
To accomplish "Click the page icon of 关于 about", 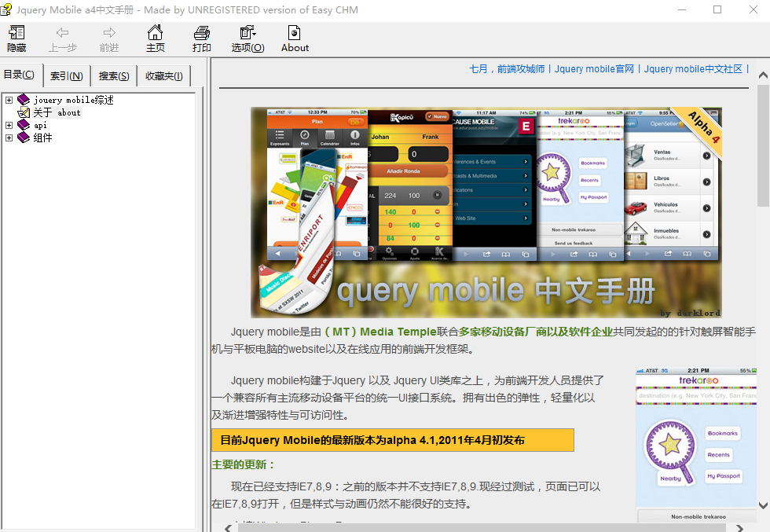I will tap(25, 112).
